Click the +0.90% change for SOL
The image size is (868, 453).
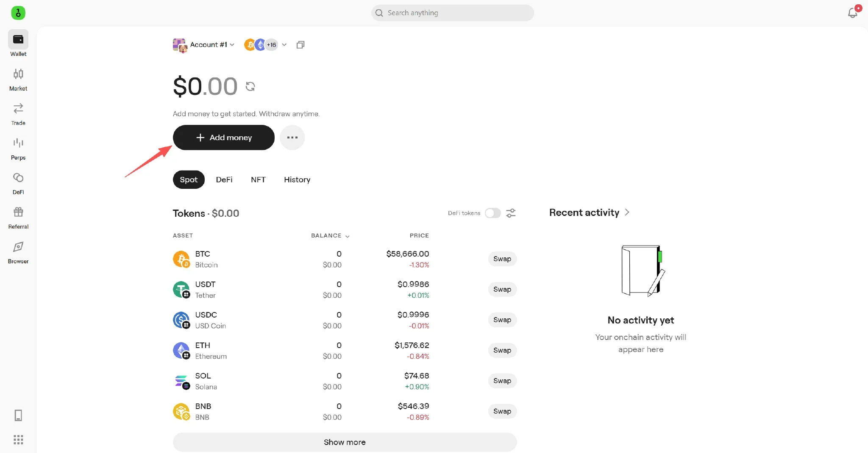(417, 387)
